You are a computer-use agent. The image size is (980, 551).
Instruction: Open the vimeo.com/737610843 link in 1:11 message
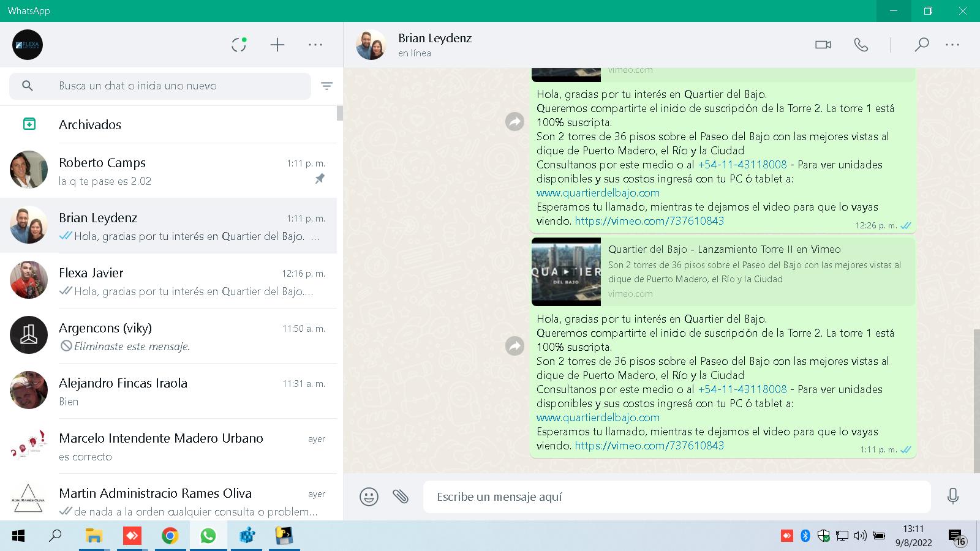coord(649,446)
